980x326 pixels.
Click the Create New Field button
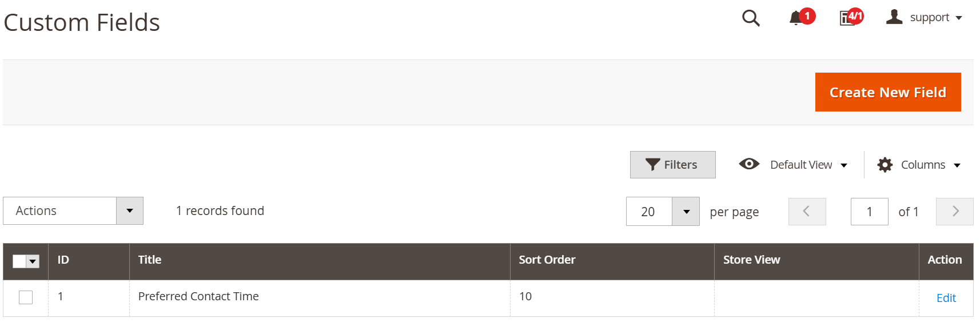tap(888, 92)
